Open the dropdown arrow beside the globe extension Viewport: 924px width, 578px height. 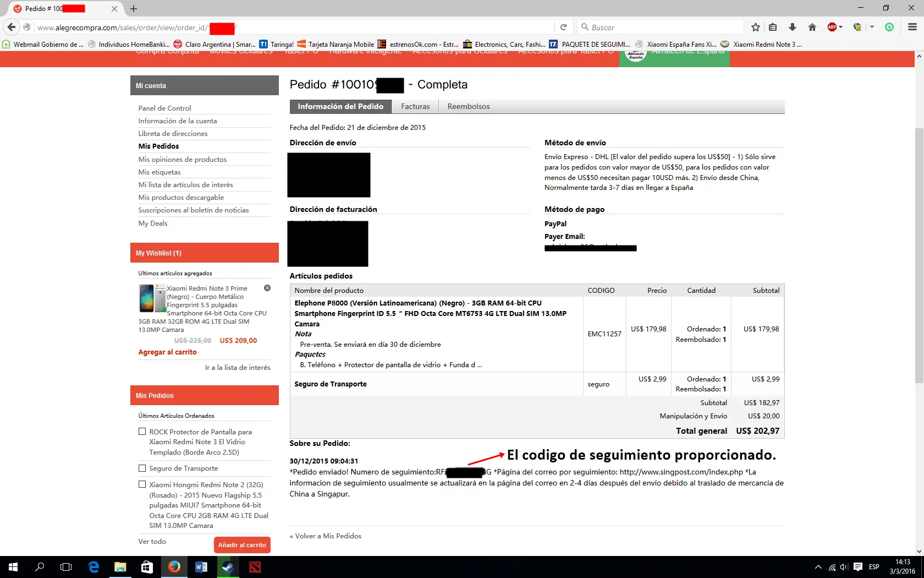click(x=872, y=27)
